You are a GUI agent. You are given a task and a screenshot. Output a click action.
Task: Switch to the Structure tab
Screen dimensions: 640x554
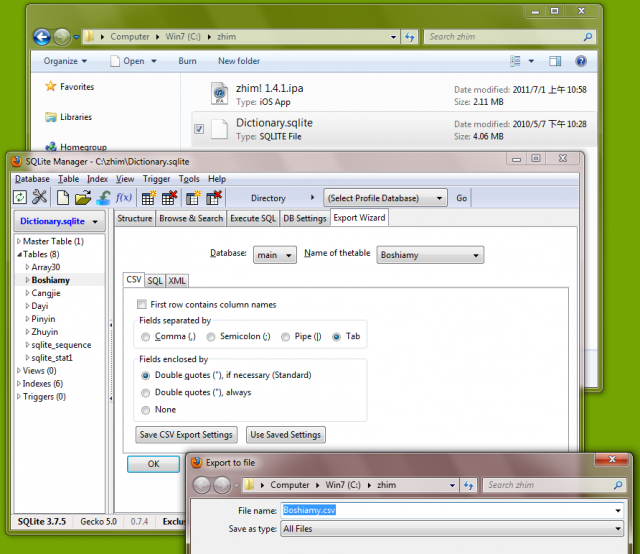coord(135,218)
